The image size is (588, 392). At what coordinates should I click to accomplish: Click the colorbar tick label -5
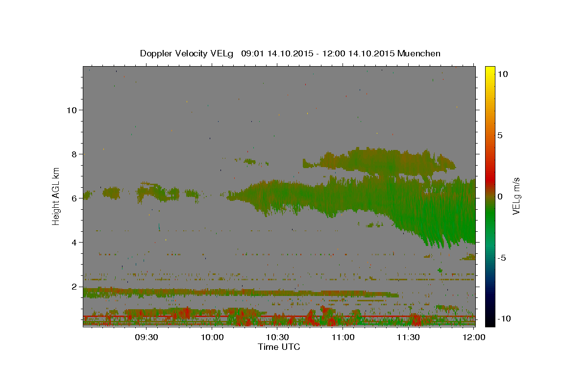[502, 258]
